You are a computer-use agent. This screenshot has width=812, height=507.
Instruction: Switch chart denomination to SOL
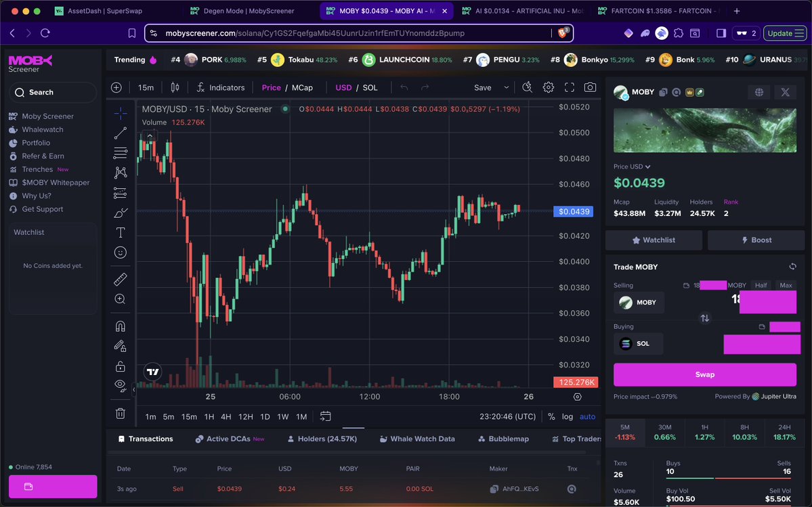tap(370, 87)
